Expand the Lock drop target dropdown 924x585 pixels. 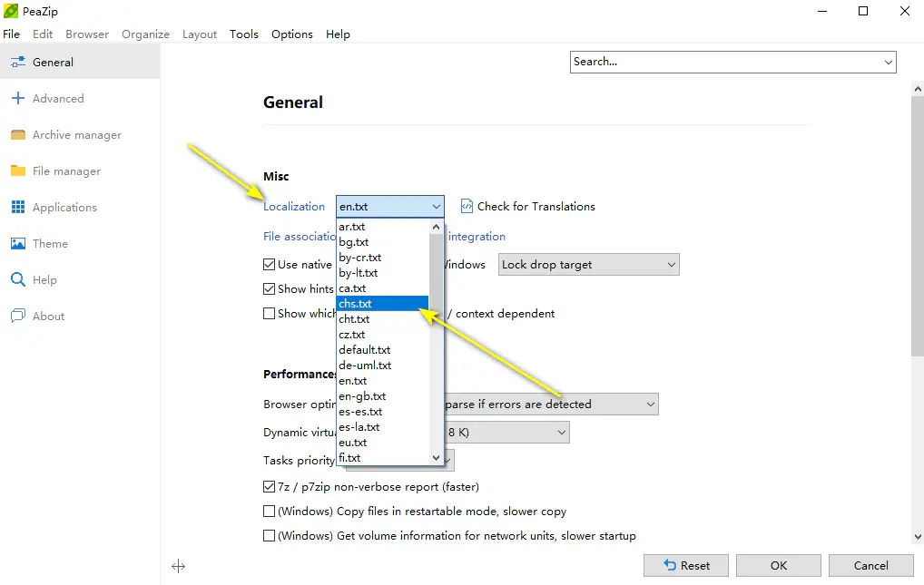point(671,265)
